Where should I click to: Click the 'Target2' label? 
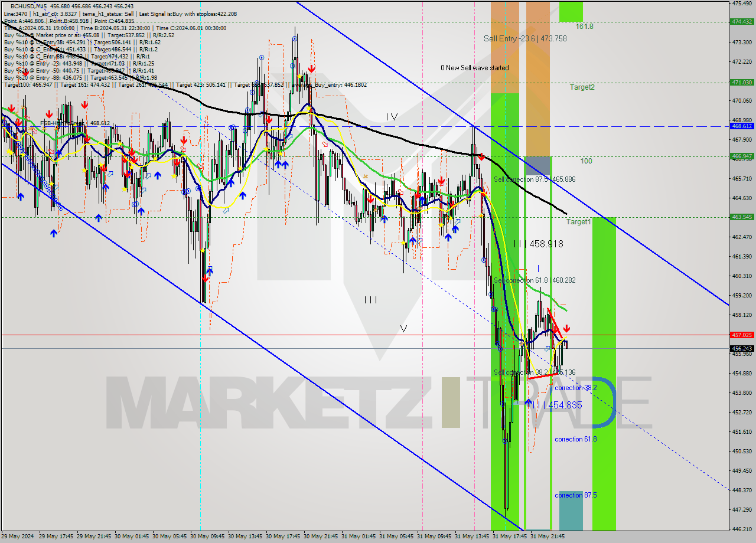coord(582,87)
